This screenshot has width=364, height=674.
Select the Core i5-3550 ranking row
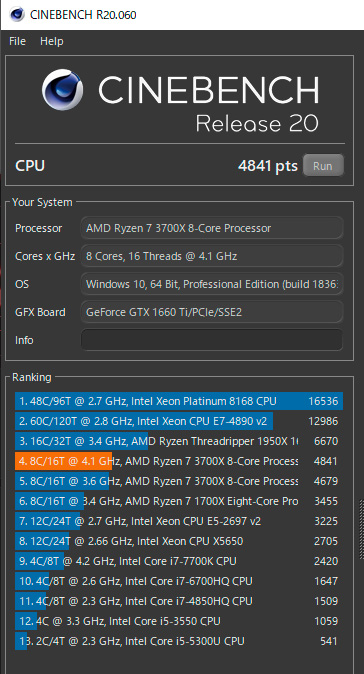tap(179, 621)
